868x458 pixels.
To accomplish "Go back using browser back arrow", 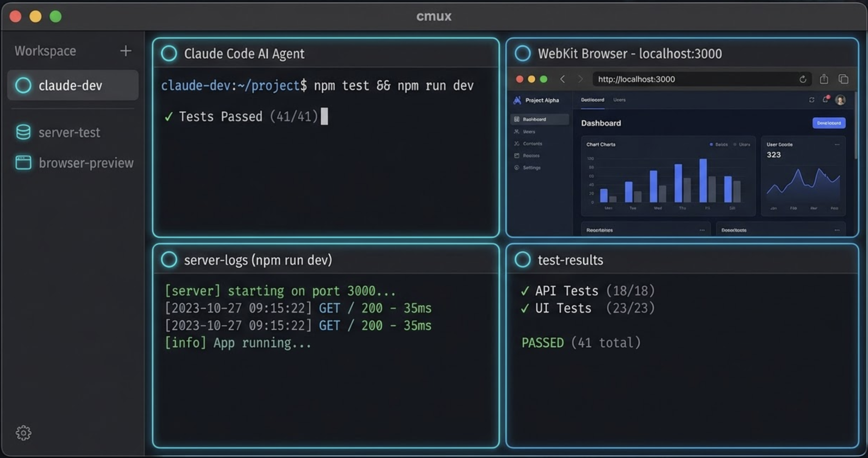I will pos(563,79).
